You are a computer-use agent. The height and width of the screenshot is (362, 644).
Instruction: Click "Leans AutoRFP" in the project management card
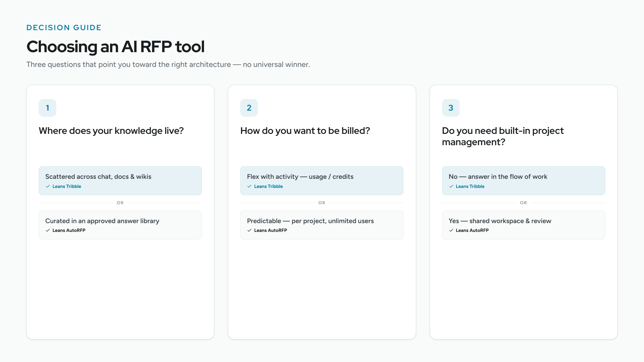tap(472, 230)
